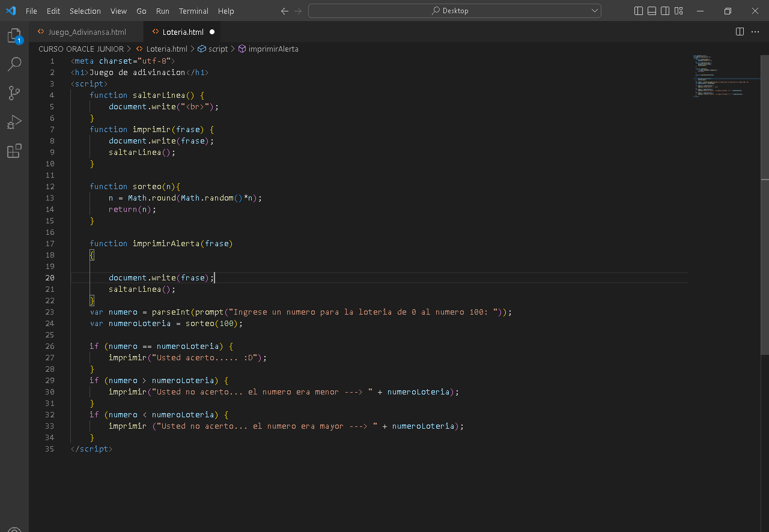
Task: Open the View menu
Action: pyautogui.click(x=119, y=11)
